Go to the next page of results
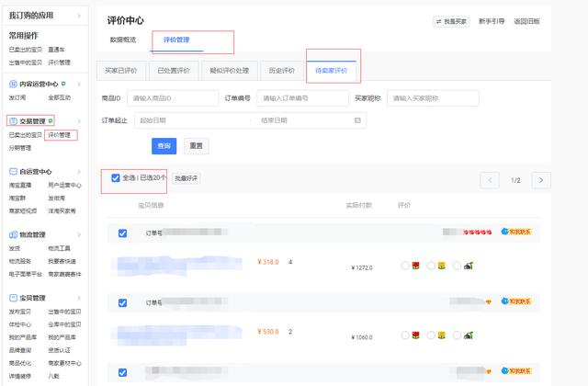Viewport: 588px width, 386px height. pos(541,180)
